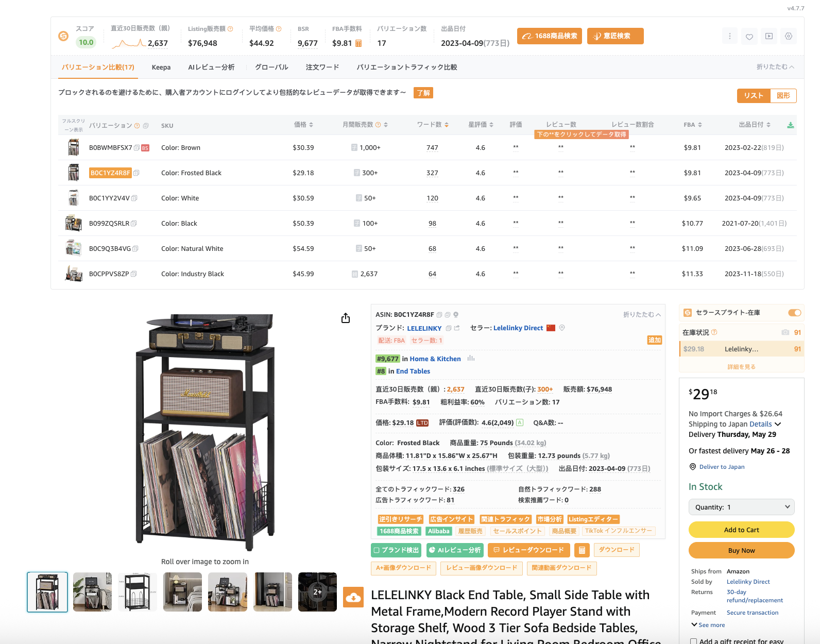This screenshot has width=820, height=644.
Task: Click the help icon next to 平均価格
Action: click(x=279, y=29)
